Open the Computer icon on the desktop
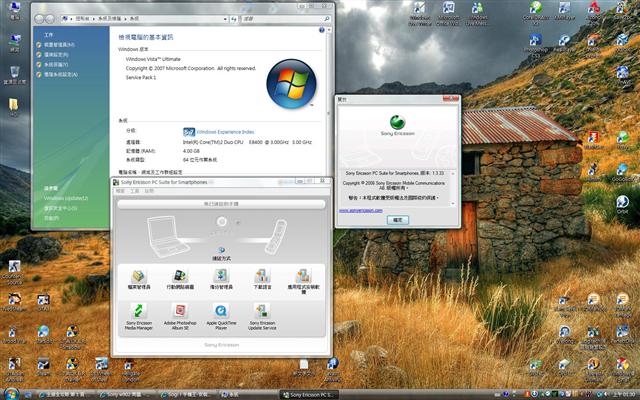640x400 pixels. point(14,11)
